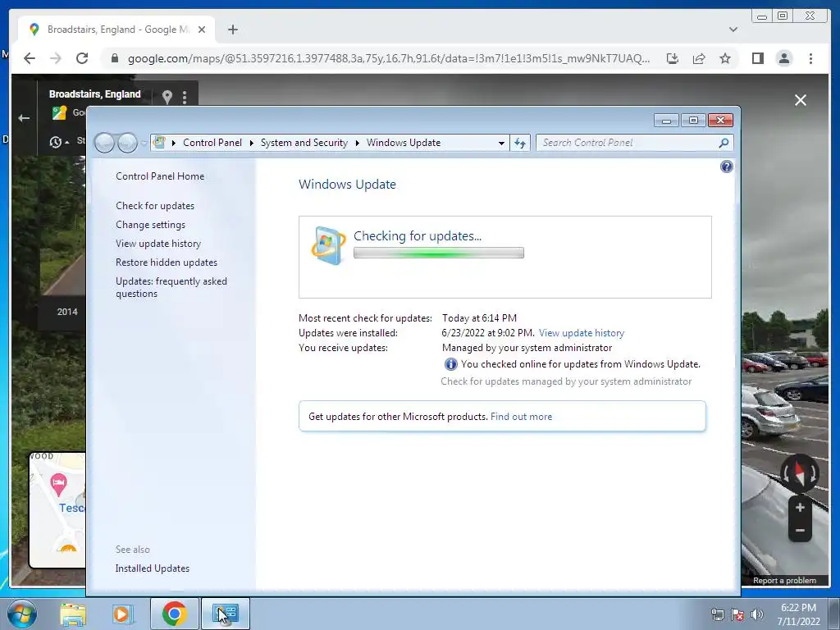Viewport: 840px width, 630px height.
Task: Open Chrome three-dot menu
Action: tap(810, 58)
